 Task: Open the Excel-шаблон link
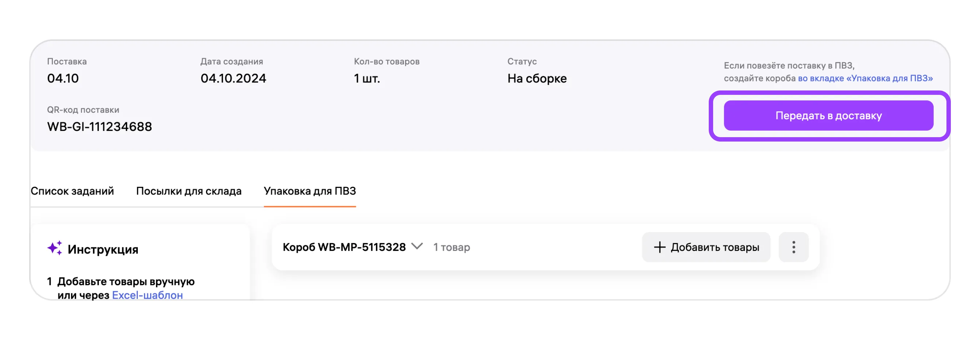(147, 295)
